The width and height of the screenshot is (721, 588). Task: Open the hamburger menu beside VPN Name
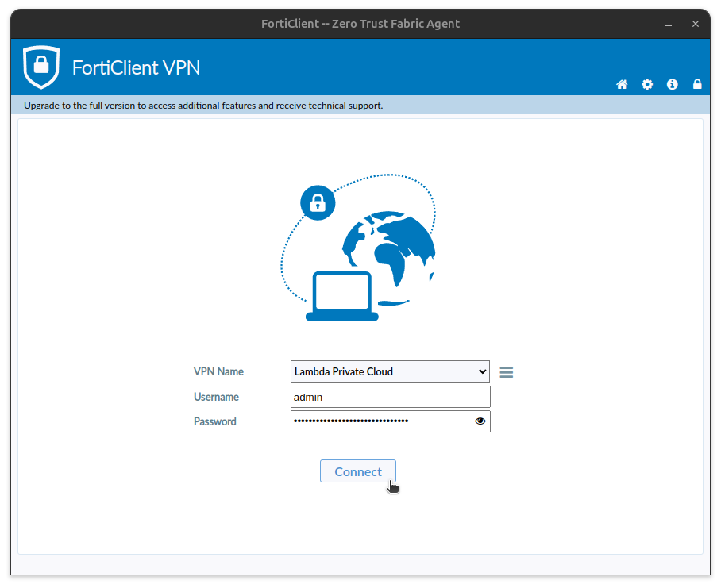pos(506,371)
